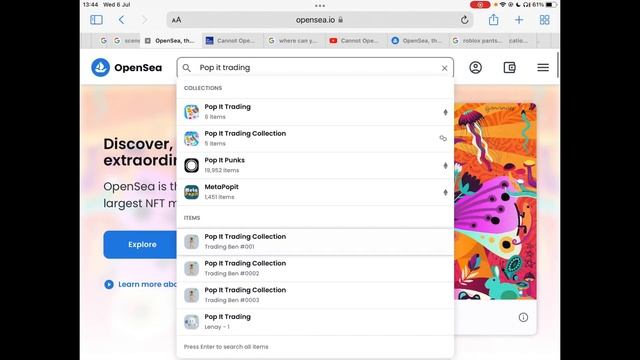Go back with Safari back arrow
The height and width of the screenshot is (360, 640).
[121, 20]
